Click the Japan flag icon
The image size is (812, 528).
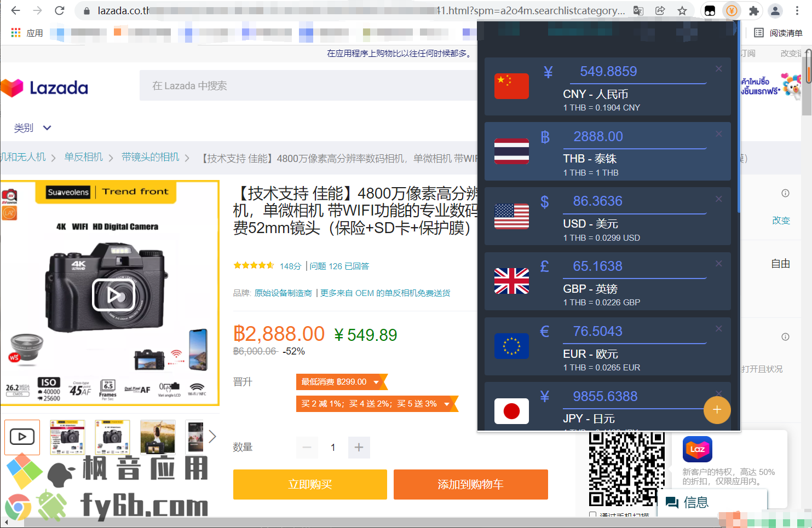(511, 411)
